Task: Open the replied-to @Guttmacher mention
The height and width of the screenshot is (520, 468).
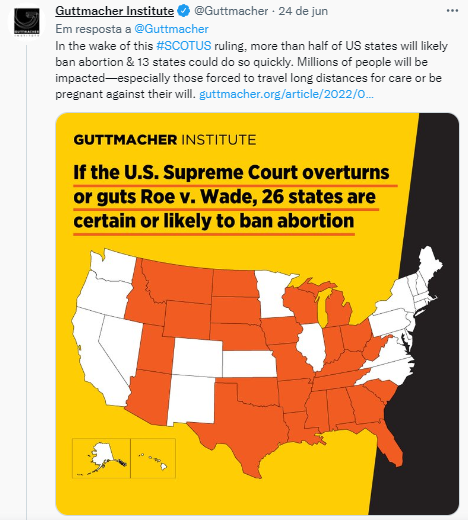Action: pos(171,29)
